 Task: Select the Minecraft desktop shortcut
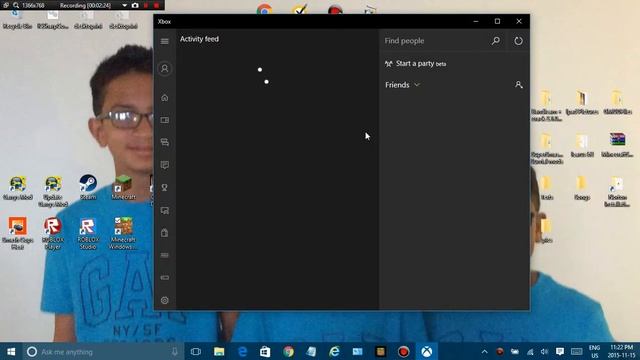click(x=123, y=187)
